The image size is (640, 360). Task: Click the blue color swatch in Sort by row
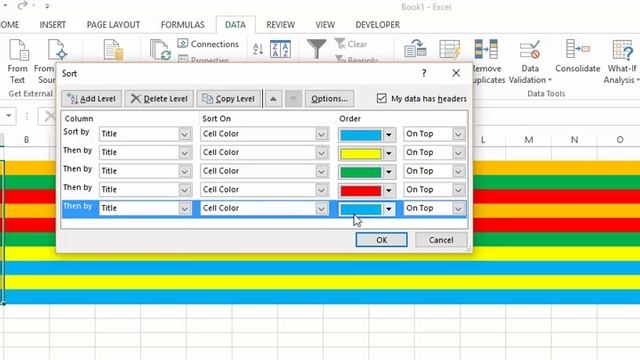tap(361, 134)
